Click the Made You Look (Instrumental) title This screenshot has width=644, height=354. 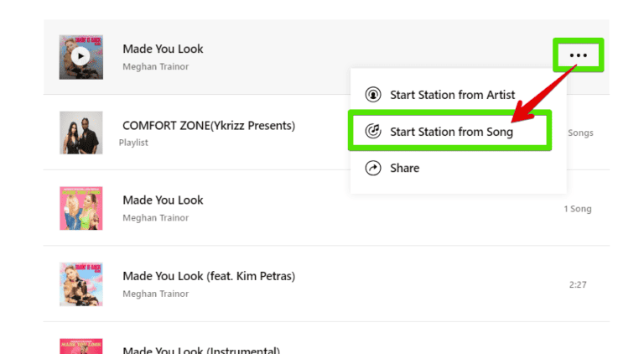[x=201, y=350]
